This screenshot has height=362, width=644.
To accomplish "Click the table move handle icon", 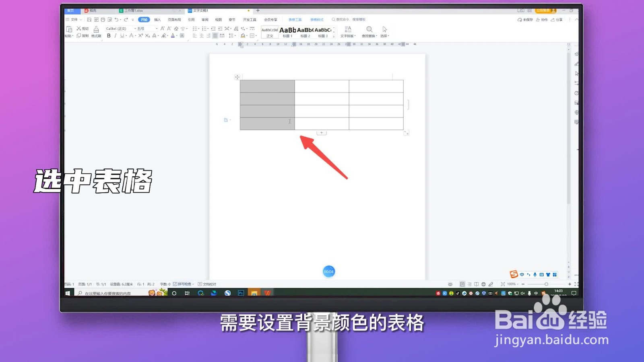I will click(237, 77).
